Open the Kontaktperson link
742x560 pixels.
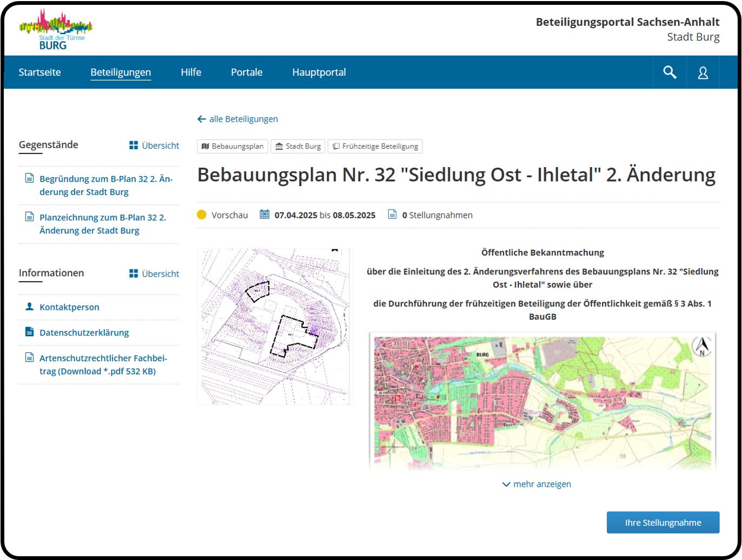pyautogui.click(x=69, y=307)
